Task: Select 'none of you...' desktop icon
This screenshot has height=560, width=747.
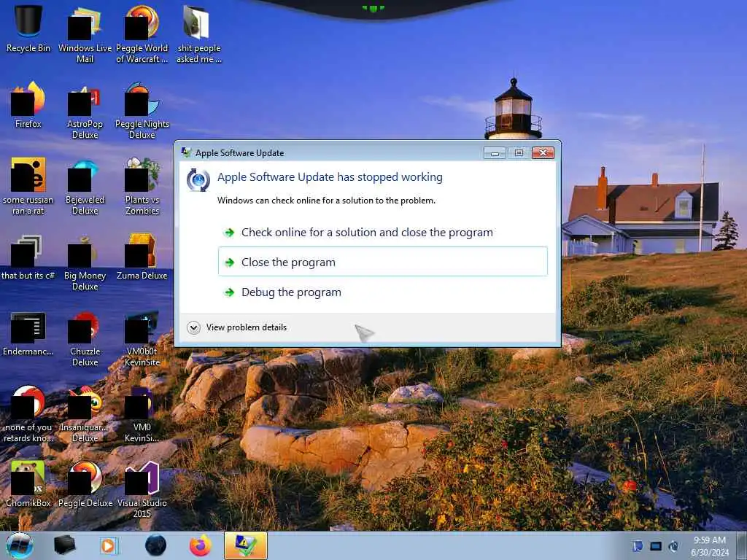Action: tap(28, 413)
